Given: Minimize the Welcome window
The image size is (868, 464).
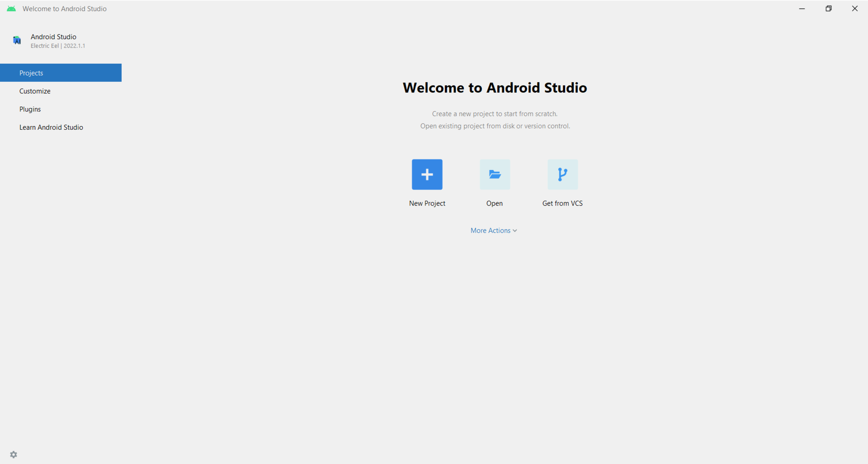Looking at the screenshot, I should [802, 9].
